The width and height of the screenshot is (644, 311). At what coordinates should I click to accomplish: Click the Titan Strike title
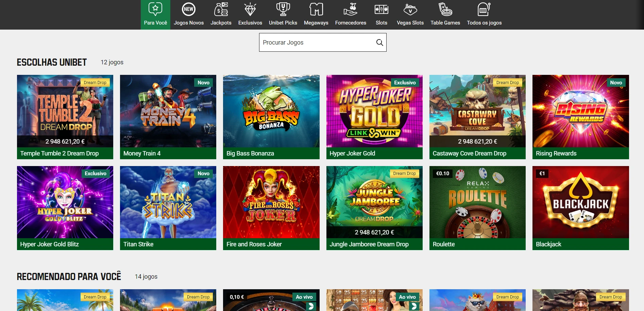click(x=138, y=244)
